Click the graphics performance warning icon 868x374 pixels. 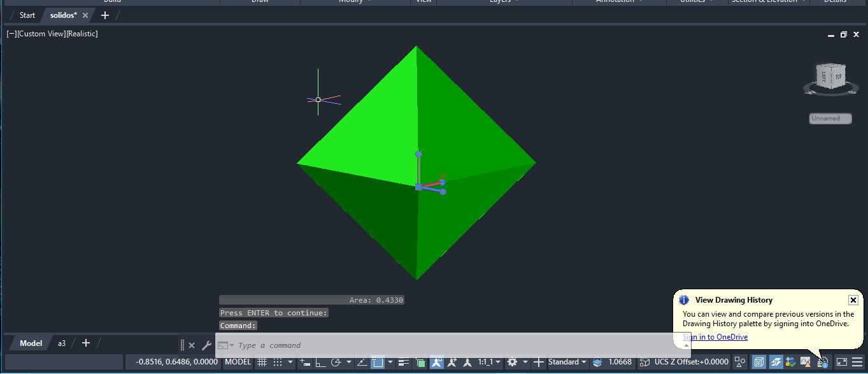(x=806, y=363)
